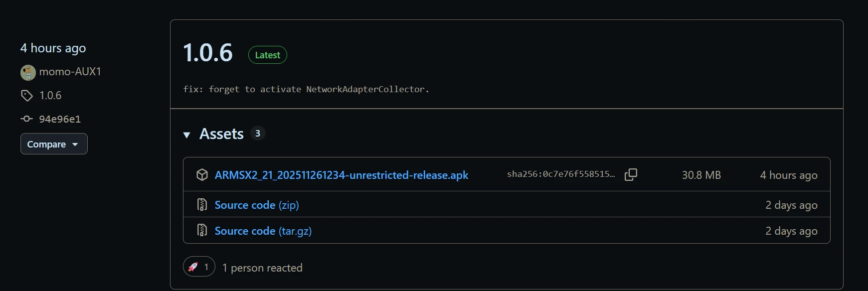Open the momo-AUX1 profile link
Viewport: 868px width, 291px height.
pos(70,72)
